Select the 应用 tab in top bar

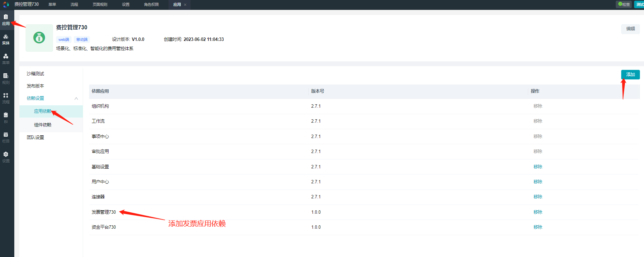(x=177, y=4)
